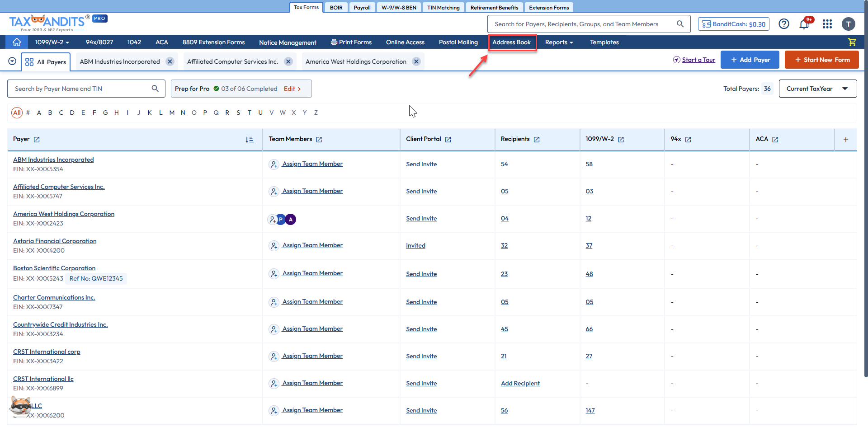868x427 pixels.
Task: Open the Current TaxYear dropdown
Action: pyautogui.click(x=817, y=89)
